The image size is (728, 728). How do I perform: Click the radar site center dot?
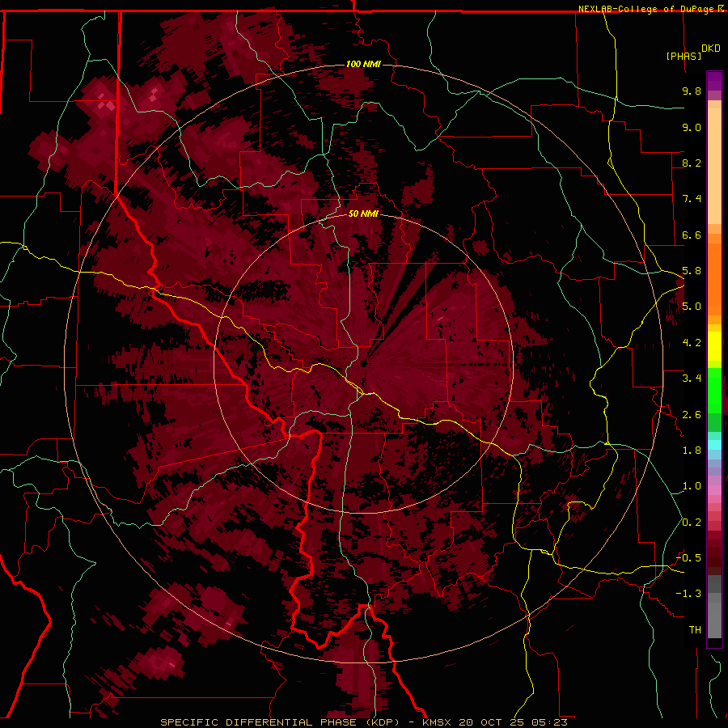coord(363,363)
